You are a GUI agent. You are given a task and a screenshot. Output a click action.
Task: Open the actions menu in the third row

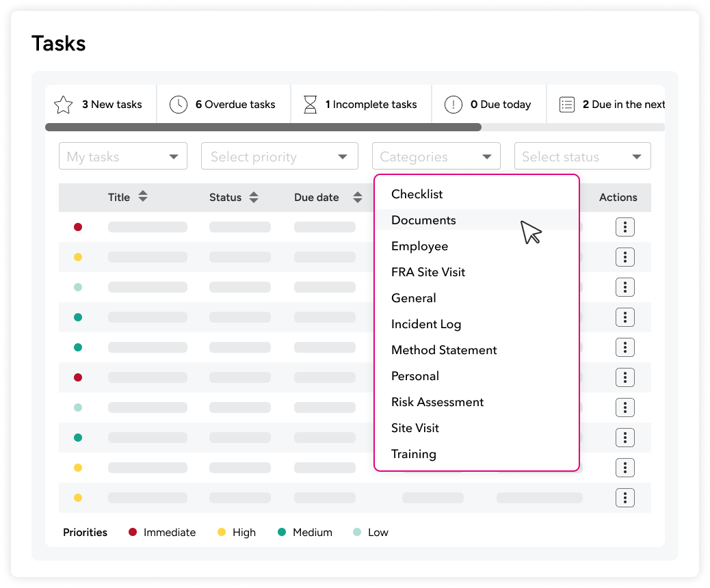625,287
